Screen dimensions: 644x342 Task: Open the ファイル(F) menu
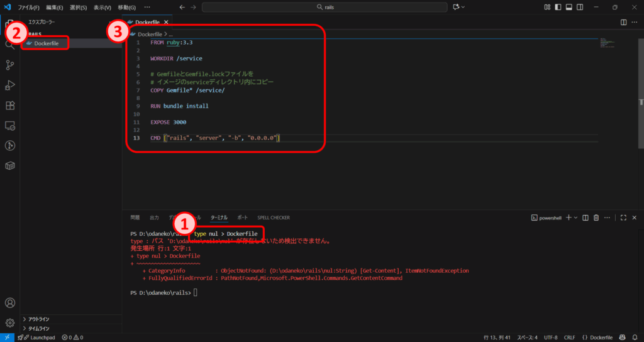[x=28, y=7]
